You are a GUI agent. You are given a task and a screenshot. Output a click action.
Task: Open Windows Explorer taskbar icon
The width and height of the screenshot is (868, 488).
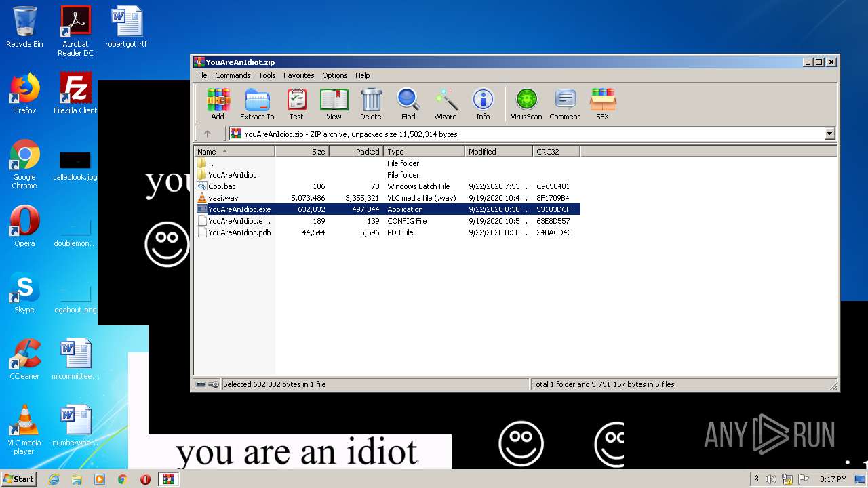(x=77, y=479)
